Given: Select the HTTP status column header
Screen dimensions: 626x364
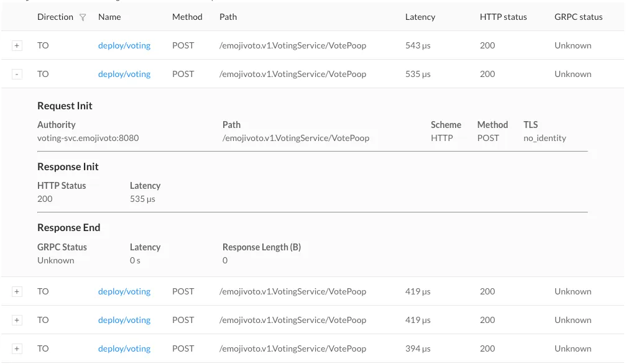Looking at the screenshot, I should pyautogui.click(x=503, y=17).
